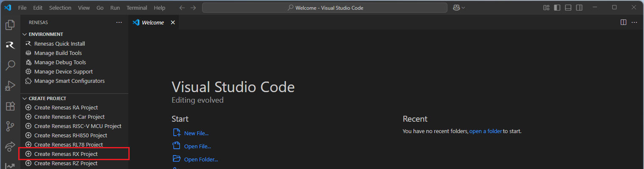This screenshot has height=169, width=644.
Task: Open the Explorer view in activity bar
Action: 10,25
